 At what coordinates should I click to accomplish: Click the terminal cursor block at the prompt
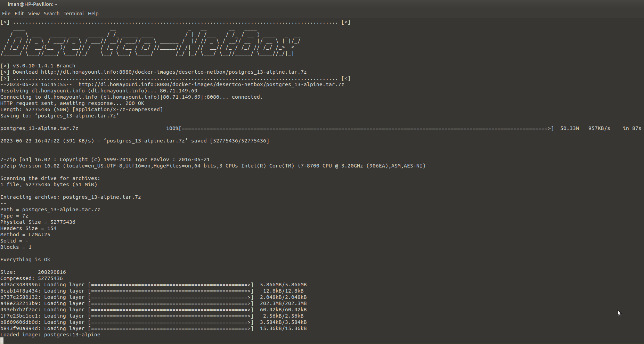pyautogui.click(x=2, y=341)
